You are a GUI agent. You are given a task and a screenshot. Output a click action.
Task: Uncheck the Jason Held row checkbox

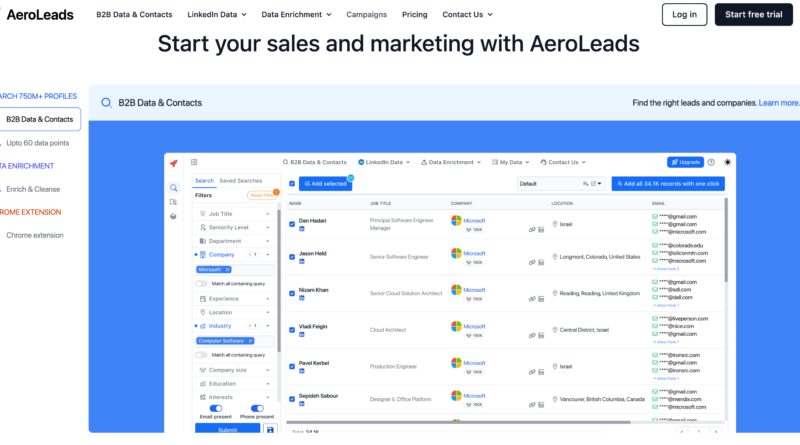pos(292,257)
